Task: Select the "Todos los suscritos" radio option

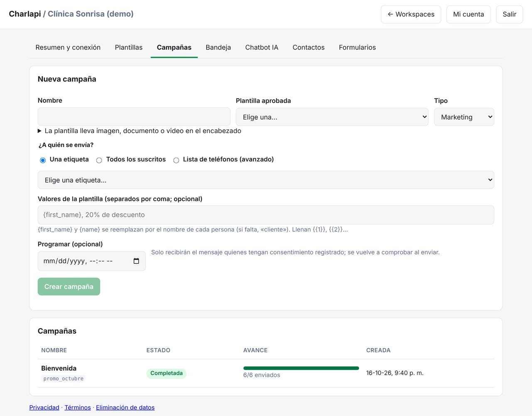Action: click(99, 160)
